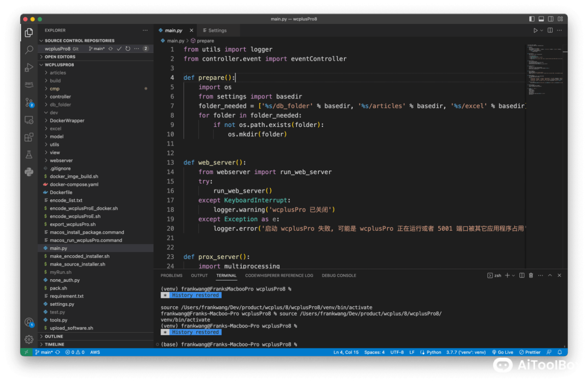Viewport: 588px width, 383px height.
Task: Open the Extensions view
Action: coord(29,137)
